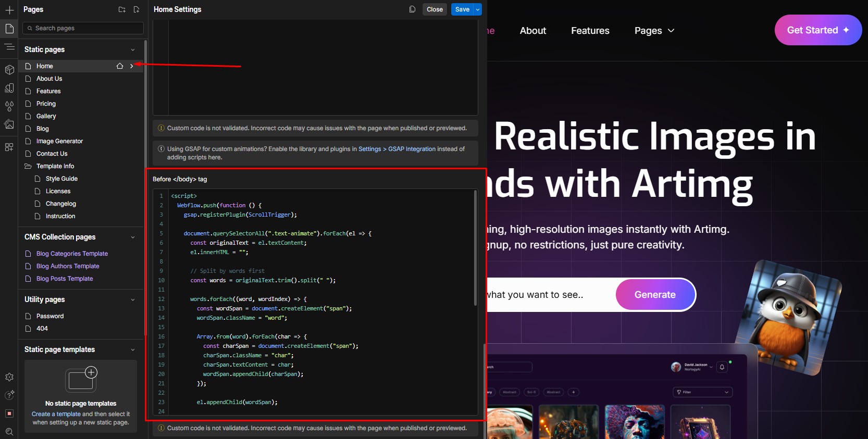868x439 pixels.
Task: Close the Home Settings panel
Action: click(x=435, y=9)
